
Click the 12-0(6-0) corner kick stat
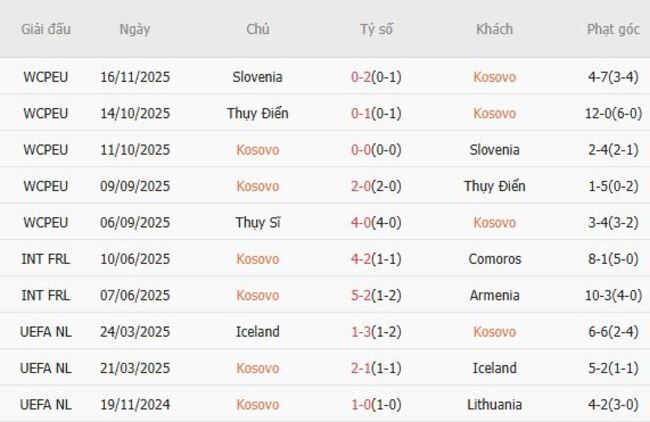tap(613, 113)
